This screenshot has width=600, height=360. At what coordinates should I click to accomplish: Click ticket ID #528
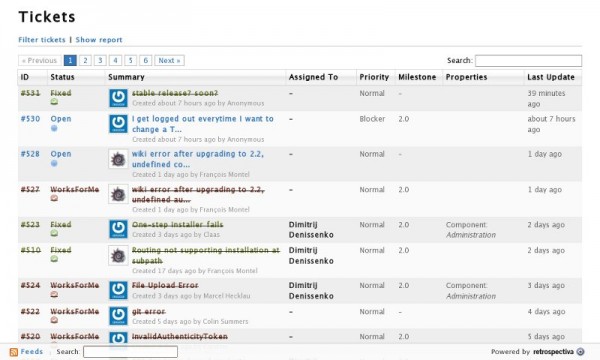click(30, 154)
